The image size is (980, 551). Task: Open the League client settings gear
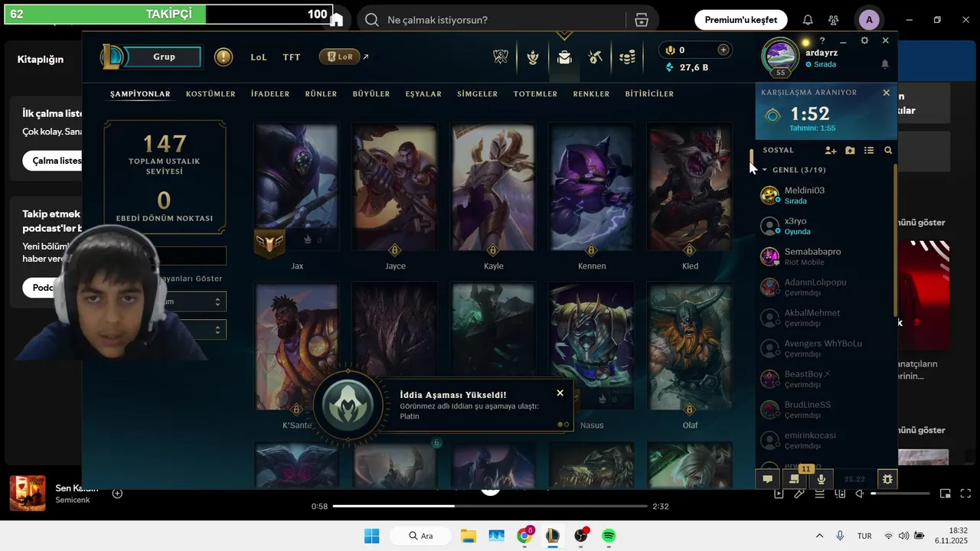(864, 41)
